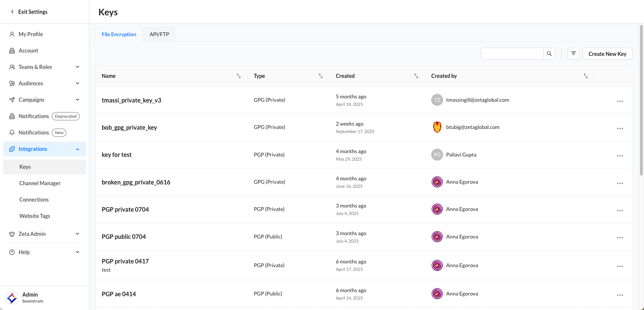Switch to the API/FTP tab
Screen dimensions: 644x310
point(159,34)
